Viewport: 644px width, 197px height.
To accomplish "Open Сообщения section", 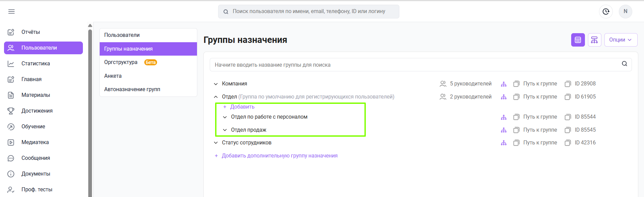I will pos(43,158).
